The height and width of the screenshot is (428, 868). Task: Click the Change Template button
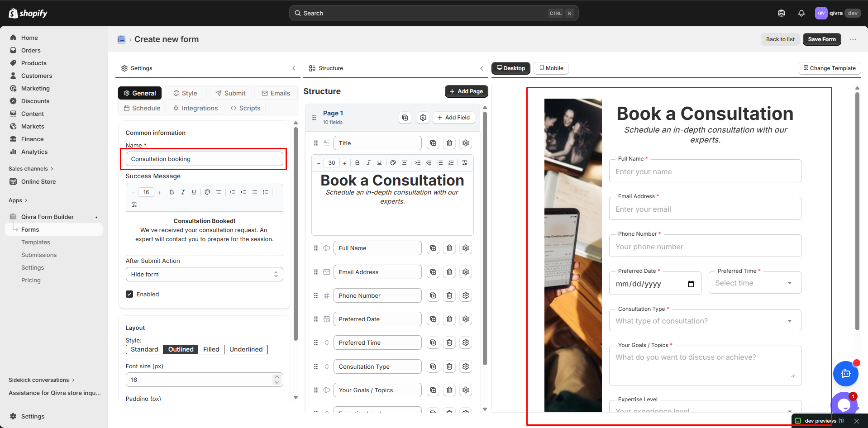829,68
